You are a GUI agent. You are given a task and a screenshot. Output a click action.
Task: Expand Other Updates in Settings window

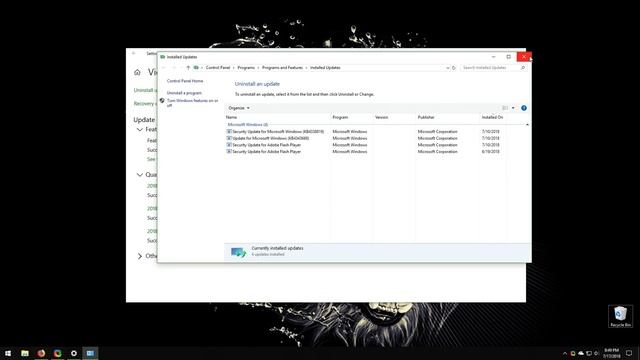click(x=140, y=256)
